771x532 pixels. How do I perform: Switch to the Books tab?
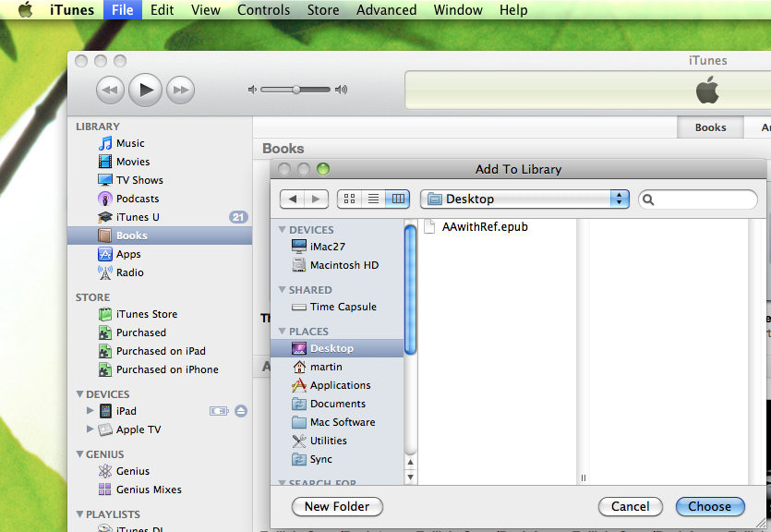click(710, 127)
